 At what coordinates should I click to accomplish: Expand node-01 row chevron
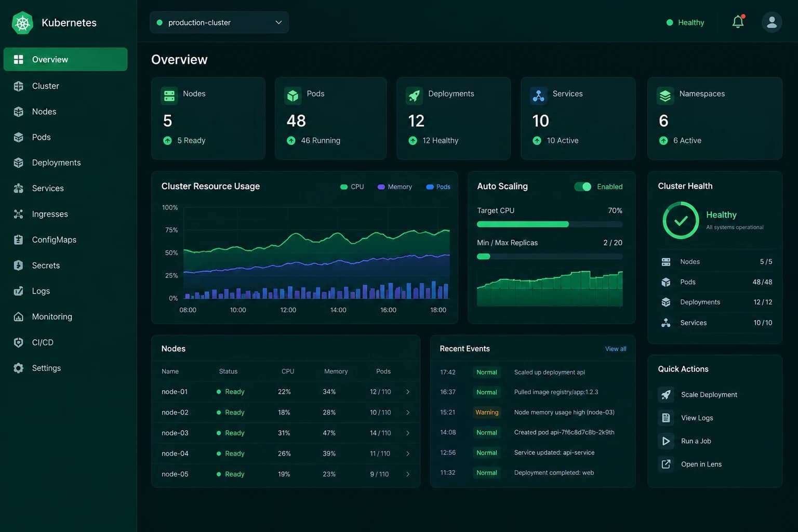tap(408, 392)
